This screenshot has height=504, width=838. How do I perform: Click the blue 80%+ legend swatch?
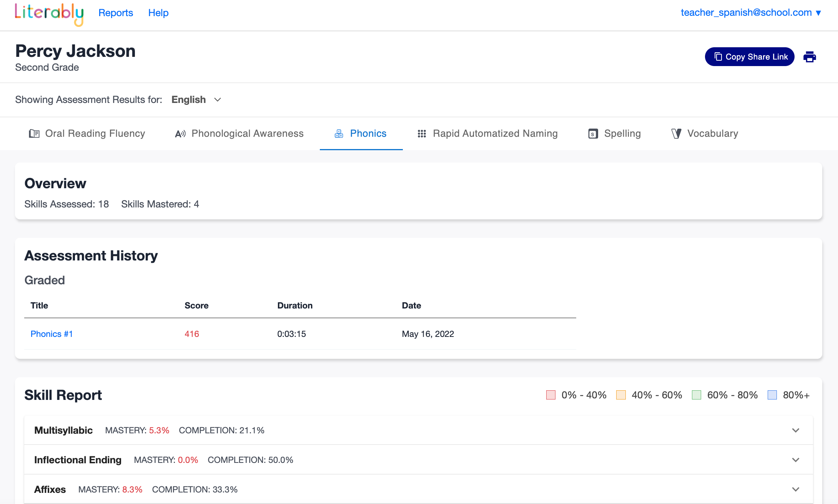(x=772, y=395)
